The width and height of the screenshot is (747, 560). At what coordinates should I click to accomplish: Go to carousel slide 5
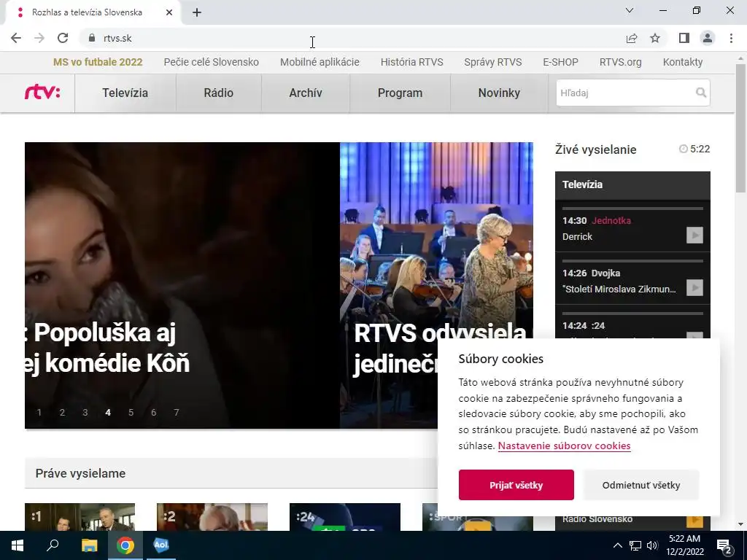pyautogui.click(x=131, y=413)
